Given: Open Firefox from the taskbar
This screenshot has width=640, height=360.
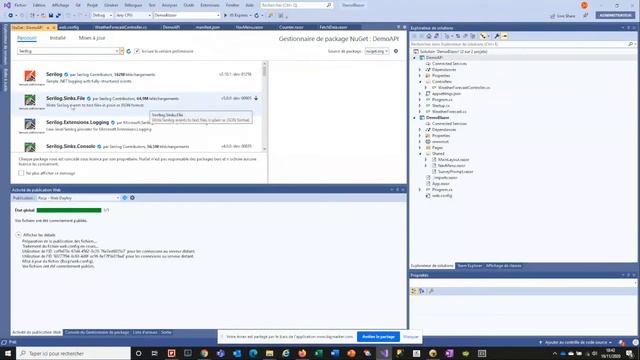Looking at the screenshot, I should 302,353.
